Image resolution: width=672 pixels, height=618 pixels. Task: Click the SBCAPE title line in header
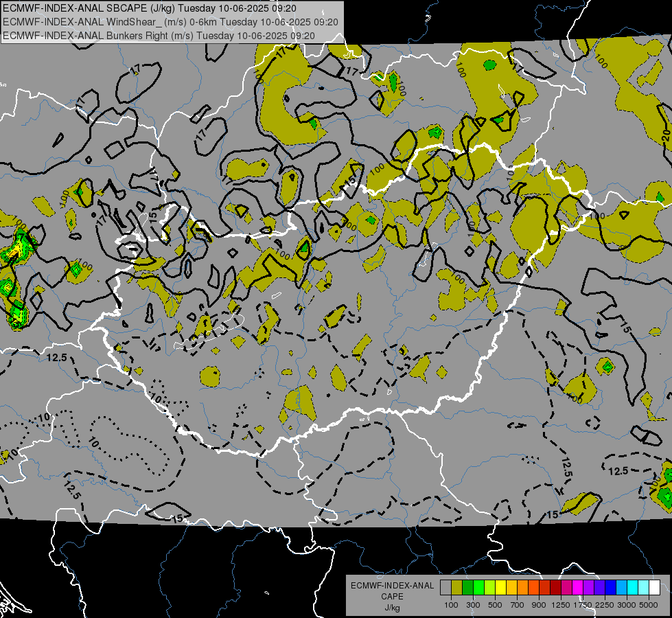pyautogui.click(x=150, y=8)
